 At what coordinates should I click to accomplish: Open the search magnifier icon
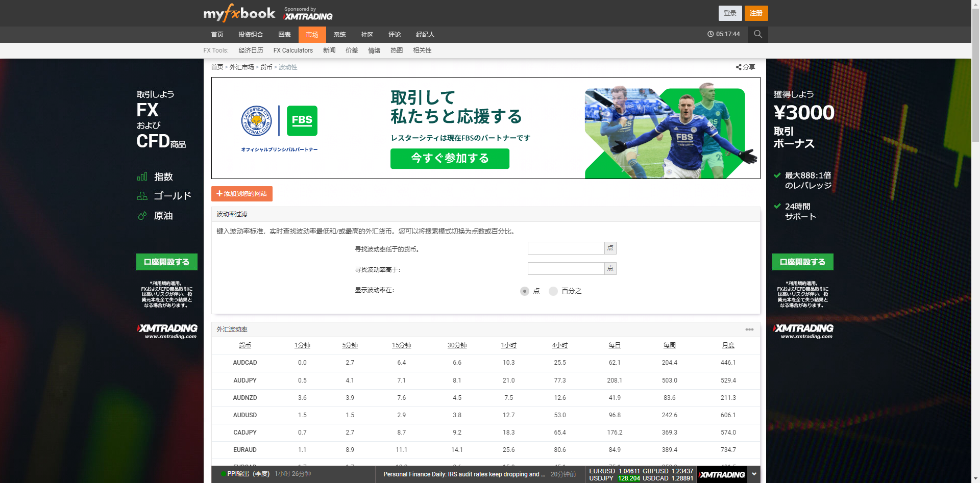point(758,34)
